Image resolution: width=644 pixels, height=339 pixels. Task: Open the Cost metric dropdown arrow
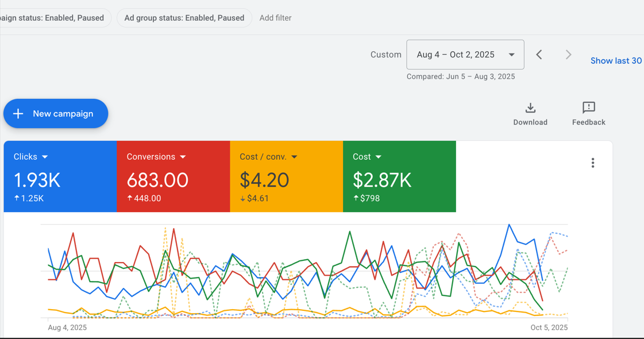(x=379, y=157)
